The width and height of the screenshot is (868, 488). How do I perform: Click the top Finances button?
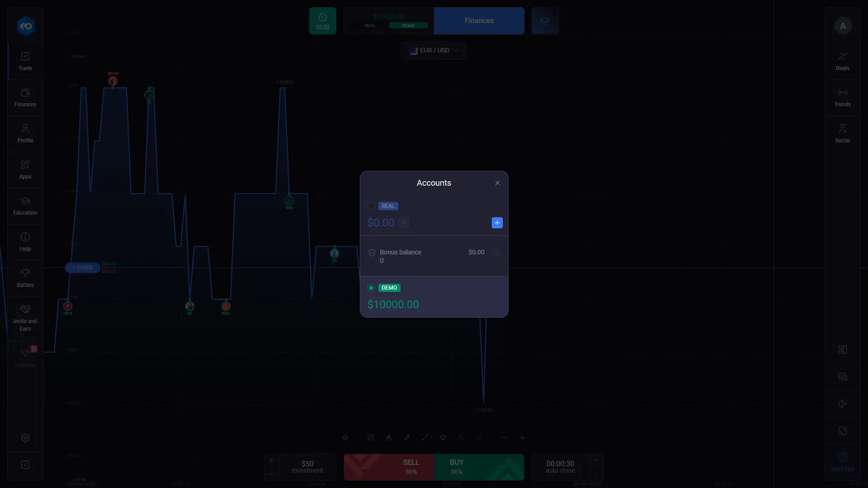pos(479,21)
